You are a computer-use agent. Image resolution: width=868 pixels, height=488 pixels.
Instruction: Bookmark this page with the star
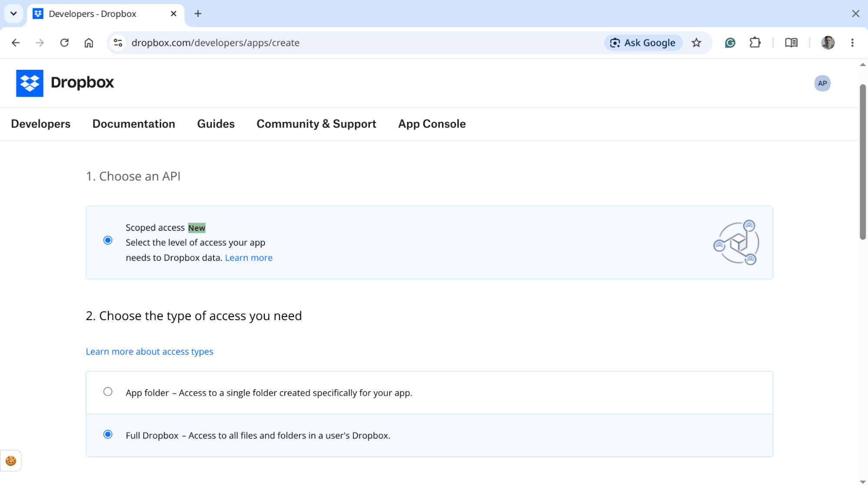[x=696, y=43]
